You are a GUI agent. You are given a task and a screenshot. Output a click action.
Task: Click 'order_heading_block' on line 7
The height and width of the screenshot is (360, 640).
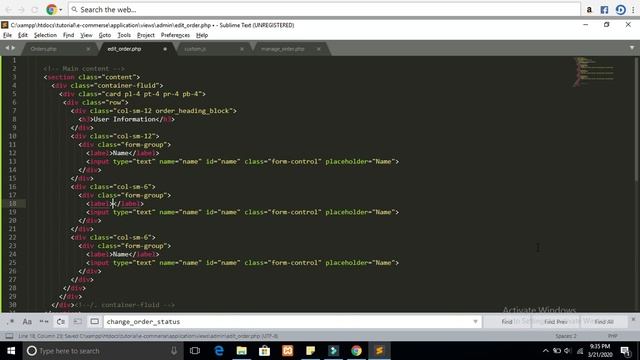(193, 111)
